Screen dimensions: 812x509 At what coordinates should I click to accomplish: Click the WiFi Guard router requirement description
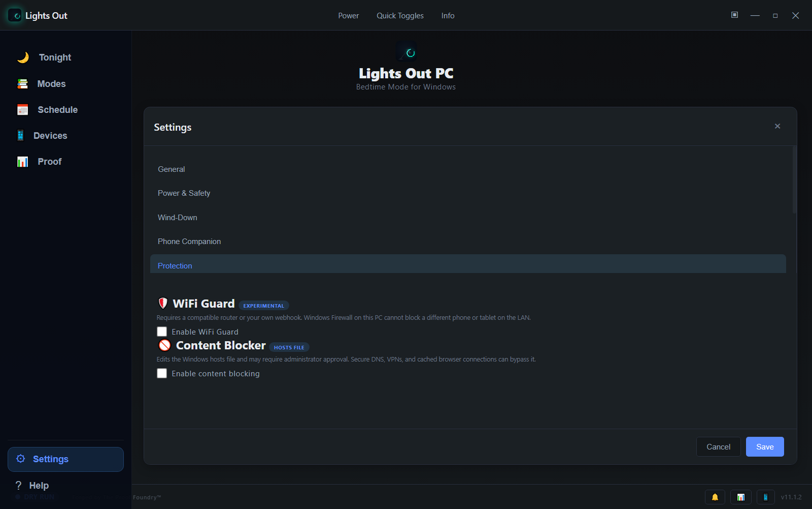(x=344, y=317)
